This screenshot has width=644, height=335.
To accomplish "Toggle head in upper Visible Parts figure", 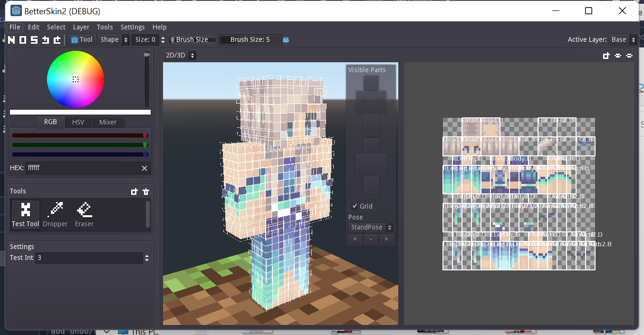I will tap(371, 82).
